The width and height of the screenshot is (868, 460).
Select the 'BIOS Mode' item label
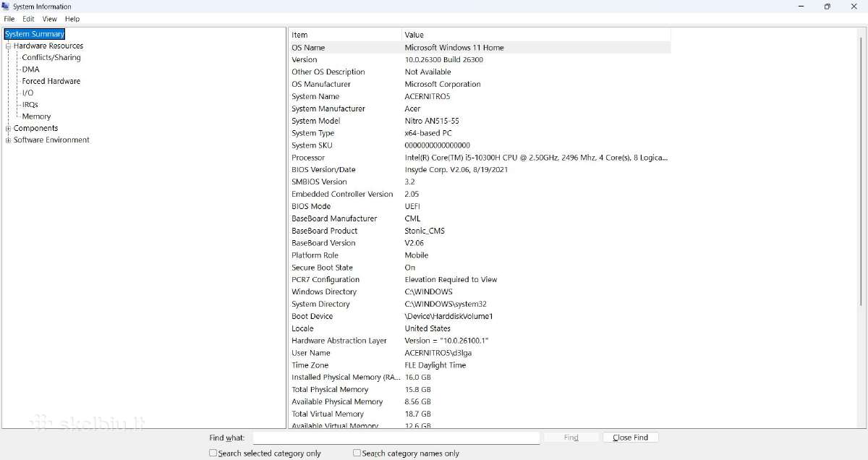click(x=311, y=207)
